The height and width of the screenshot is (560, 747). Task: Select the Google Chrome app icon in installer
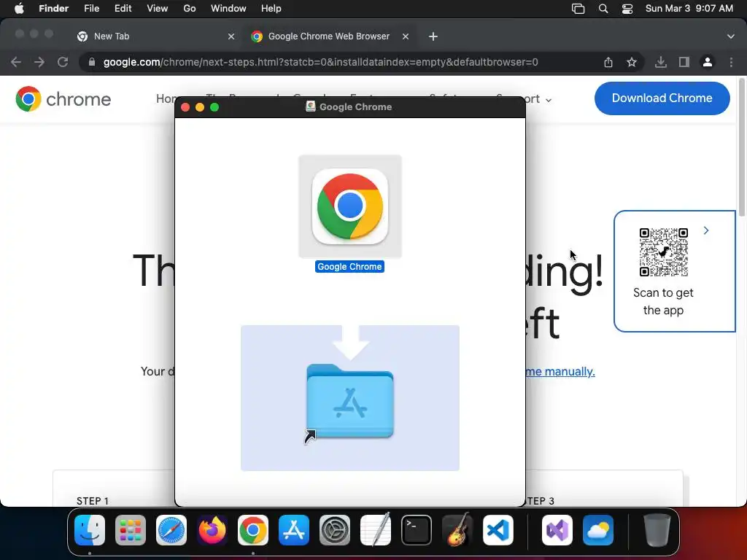(350, 206)
